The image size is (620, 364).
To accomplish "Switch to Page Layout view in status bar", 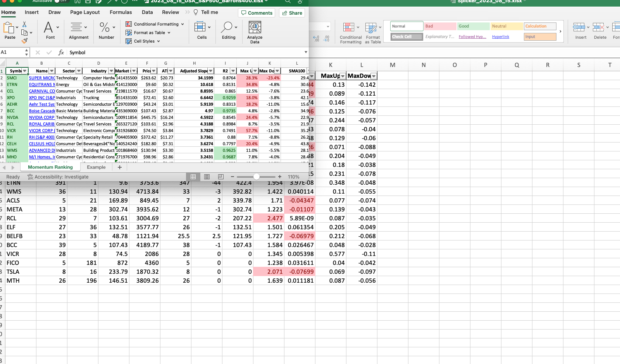I will (207, 177).
